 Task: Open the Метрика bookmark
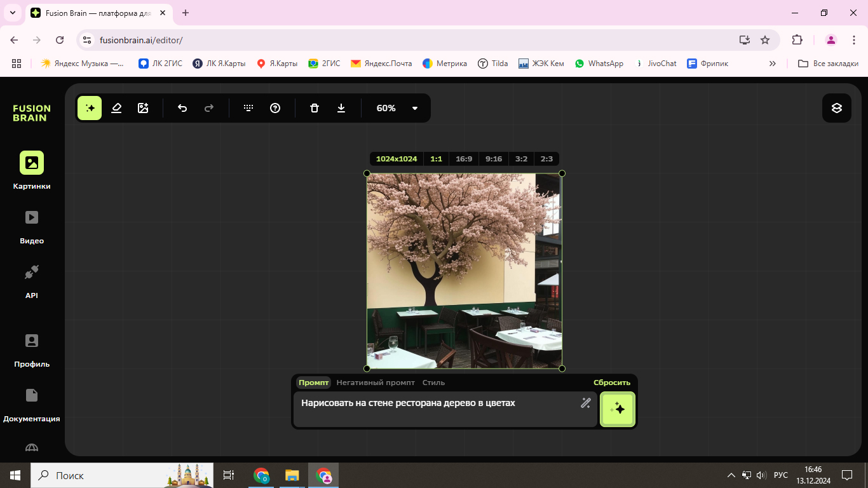(x=445, y=64)
